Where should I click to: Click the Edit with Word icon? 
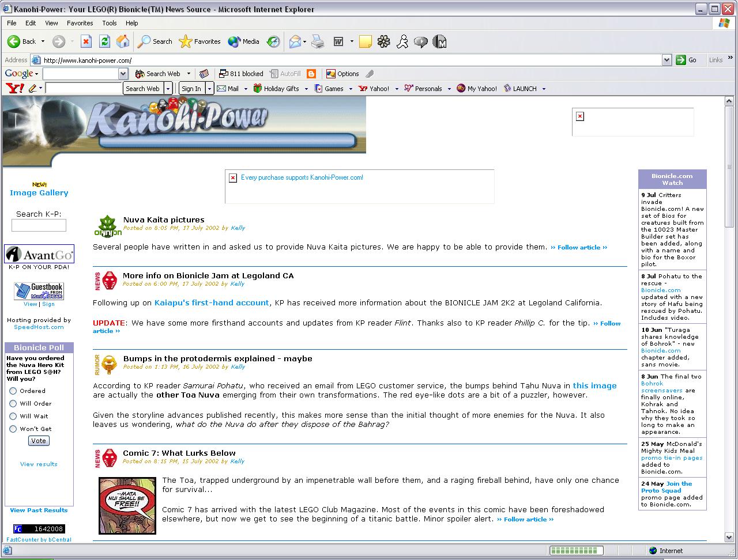point(338,41)
